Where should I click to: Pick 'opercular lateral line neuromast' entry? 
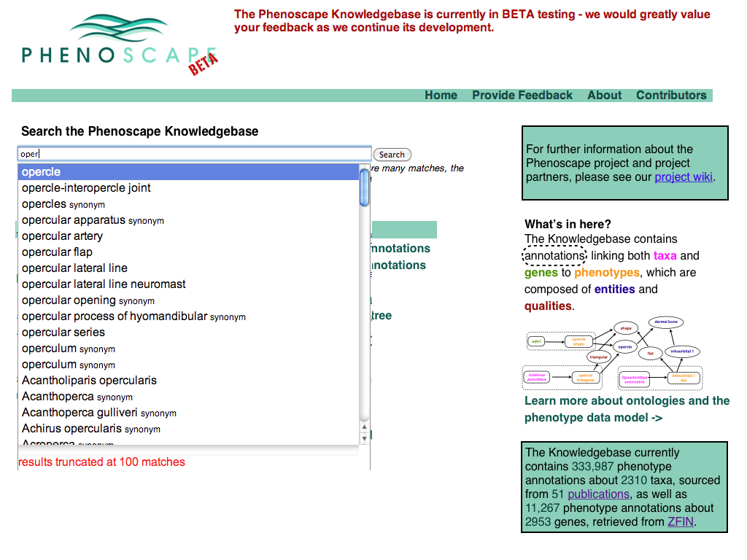188,284
